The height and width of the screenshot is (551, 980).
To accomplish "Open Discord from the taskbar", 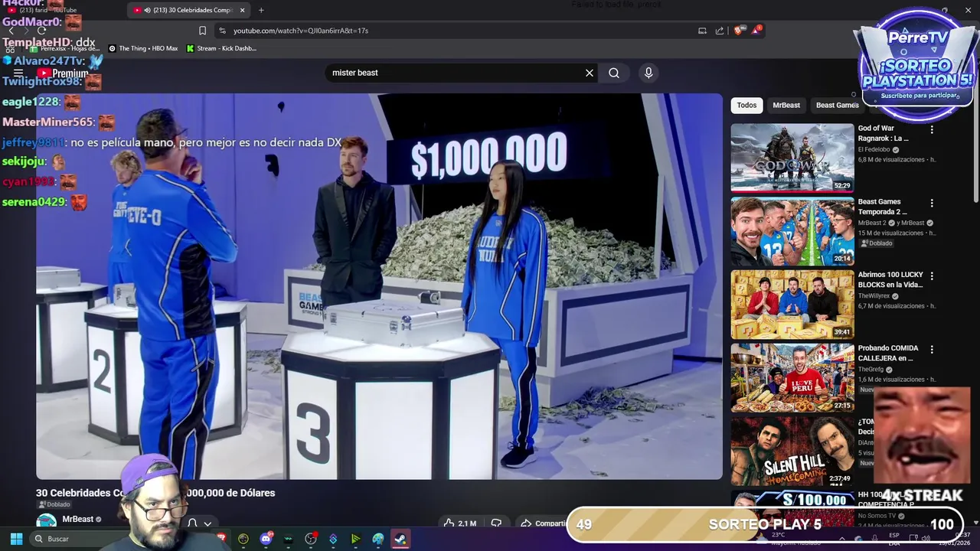I will [266, 539].
